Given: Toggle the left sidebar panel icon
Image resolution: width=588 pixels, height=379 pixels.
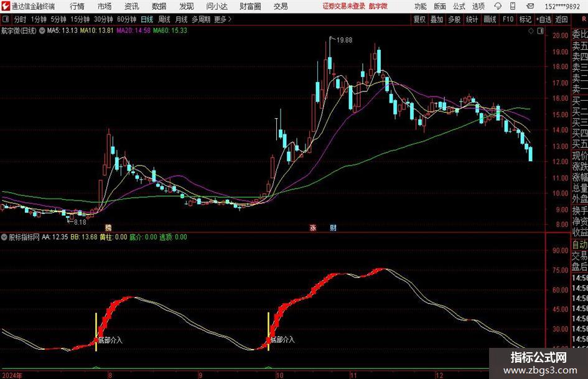Looking at the screenshot, I should pos(5,19).
